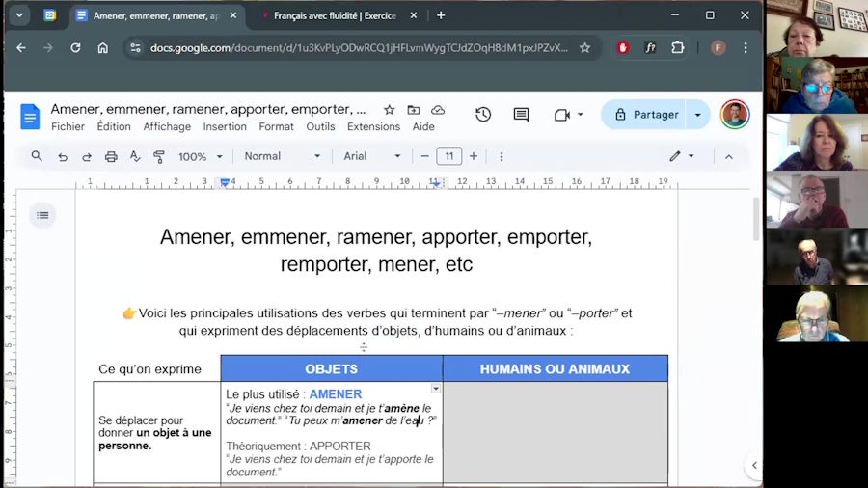The height and width of the screenshot is (488, 868).
Task: Star this document with the star icon
Action: (389, 110)
